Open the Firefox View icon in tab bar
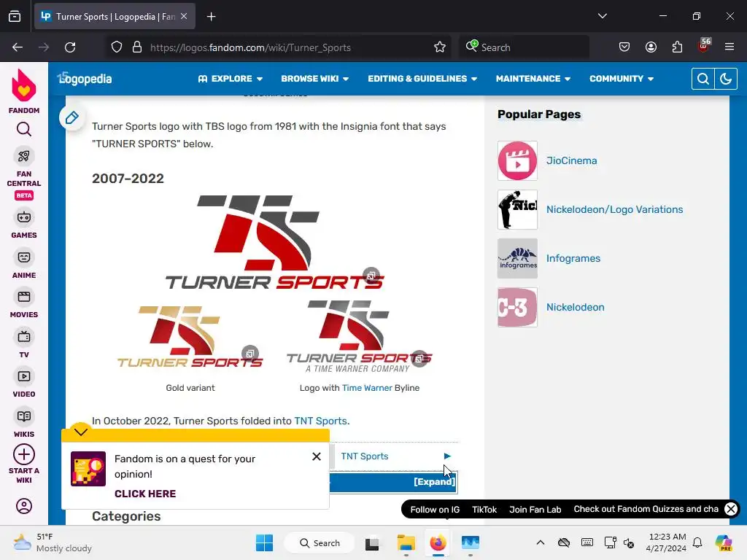 click(x=15, y=17)
